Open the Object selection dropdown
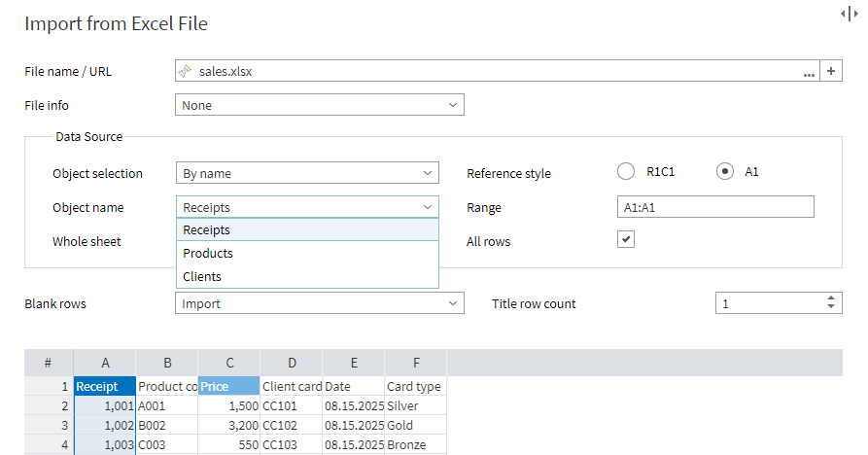Viewport: 868px width, 455px height. (x=429, y=173)
